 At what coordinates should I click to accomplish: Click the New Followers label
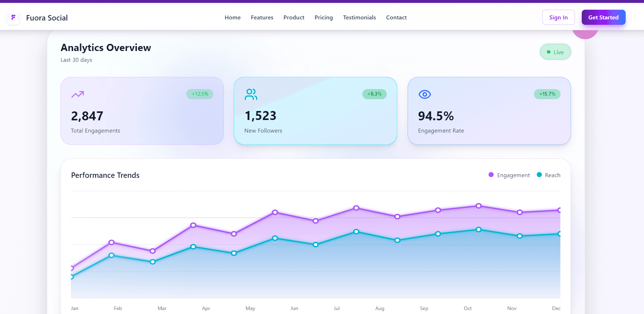coord(263,131)
